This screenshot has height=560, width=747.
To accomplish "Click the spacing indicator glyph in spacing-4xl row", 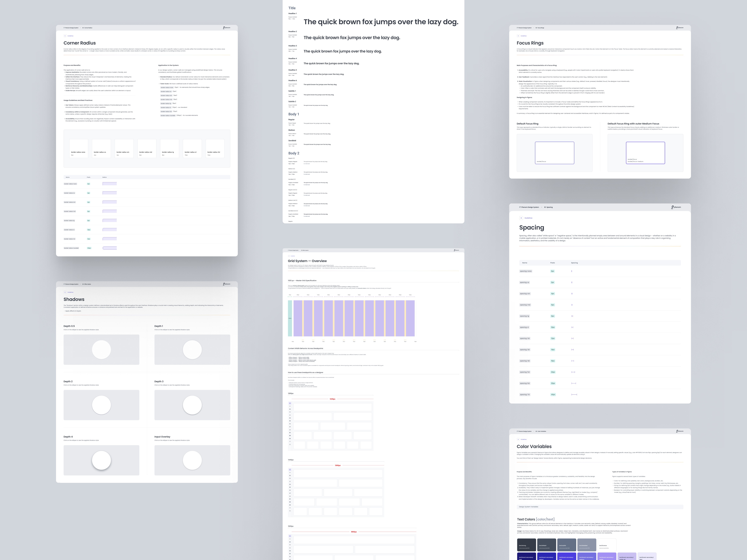I will tap(573, 361).
